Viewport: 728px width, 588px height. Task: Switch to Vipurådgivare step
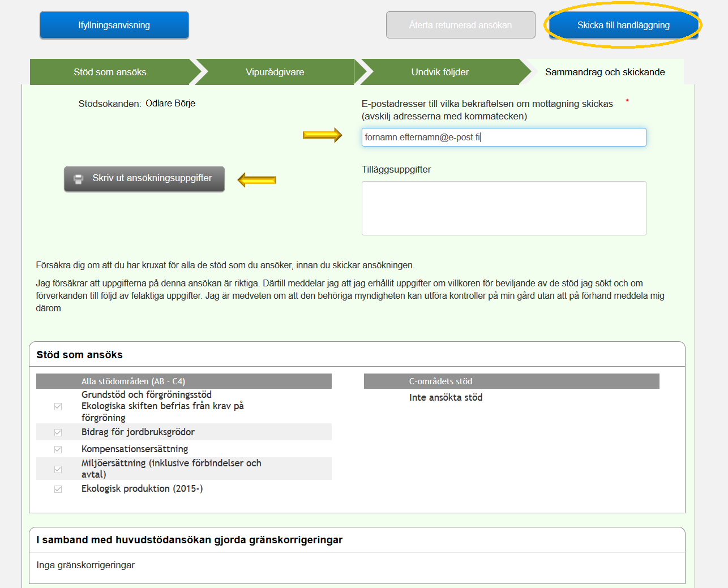pos(275,72)
